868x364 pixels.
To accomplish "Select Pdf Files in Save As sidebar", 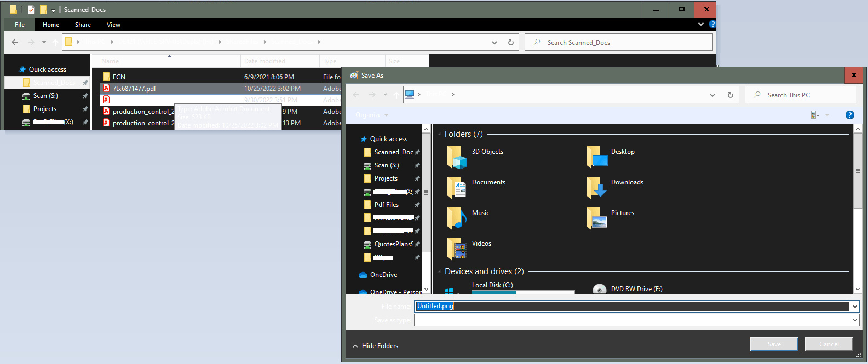I will click(386, 205).
